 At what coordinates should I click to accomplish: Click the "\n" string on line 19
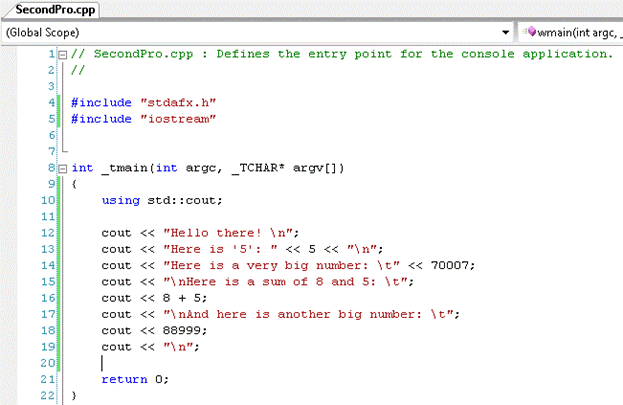coord(178,347)
